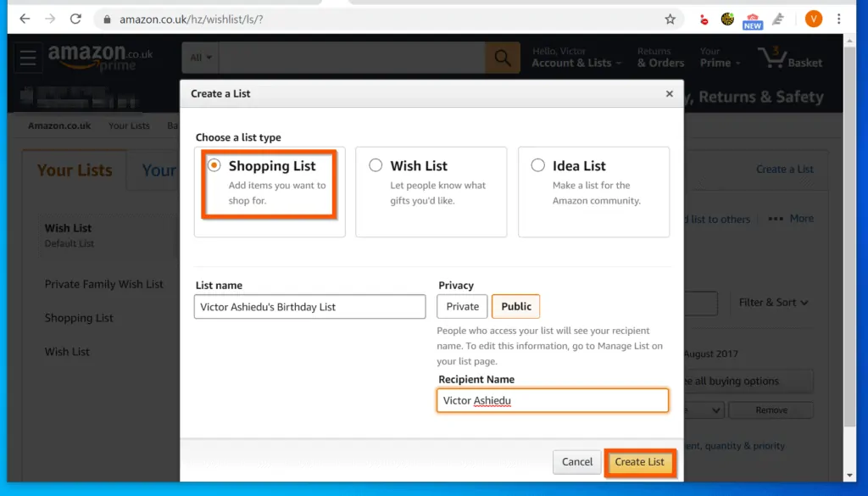Image resolution: width=868 pixels, height=496 pixels.
Task: Open the round yellow-black extension icon
Action: point(727,20)
